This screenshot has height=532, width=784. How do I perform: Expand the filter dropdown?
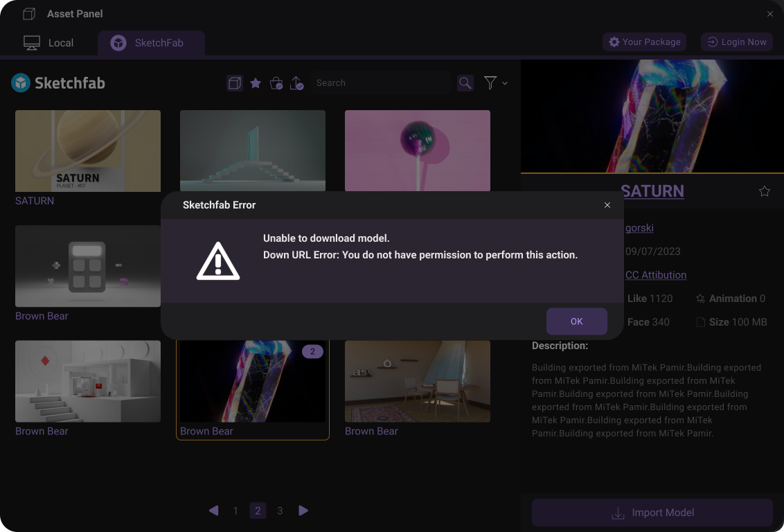(x=495, y=83)
